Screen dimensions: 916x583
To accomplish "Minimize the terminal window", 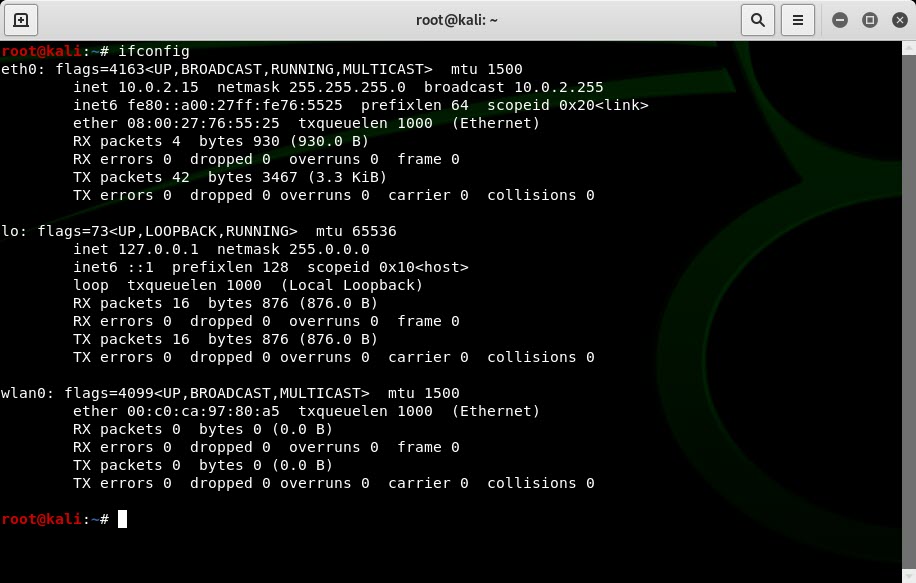I will coord(840,19).
